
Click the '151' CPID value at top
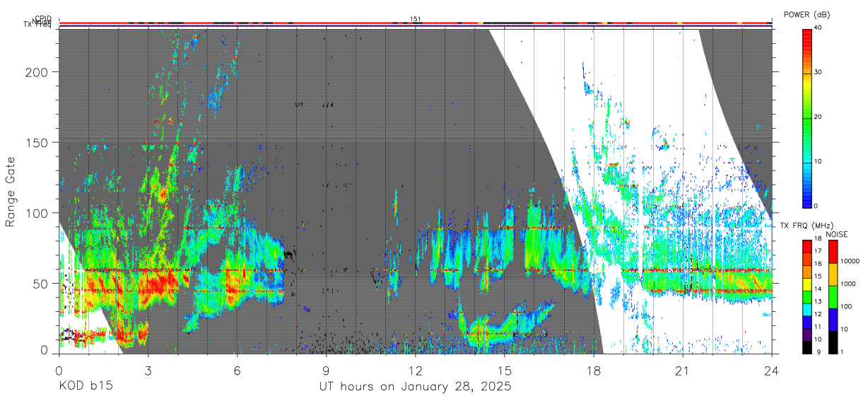[416, 19]
